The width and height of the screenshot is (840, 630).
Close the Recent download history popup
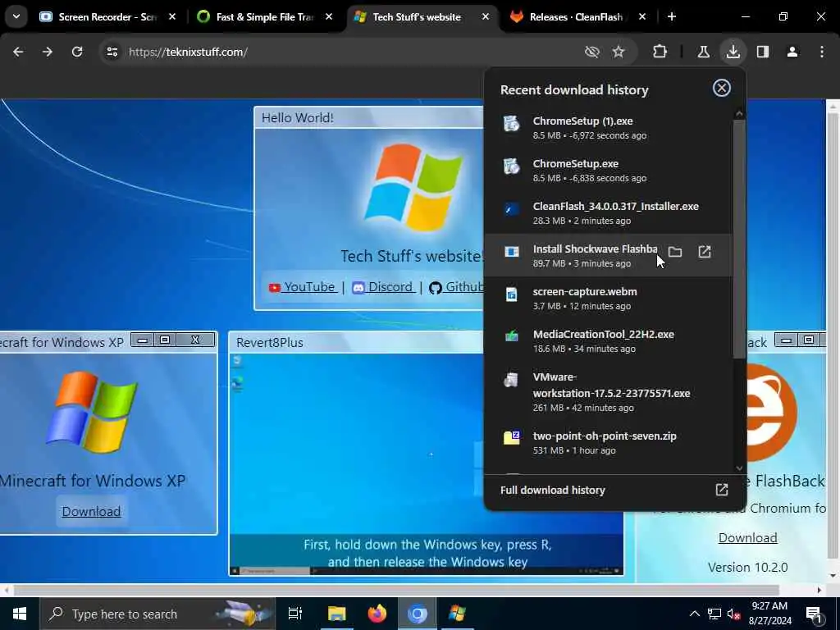pos(722,88)
